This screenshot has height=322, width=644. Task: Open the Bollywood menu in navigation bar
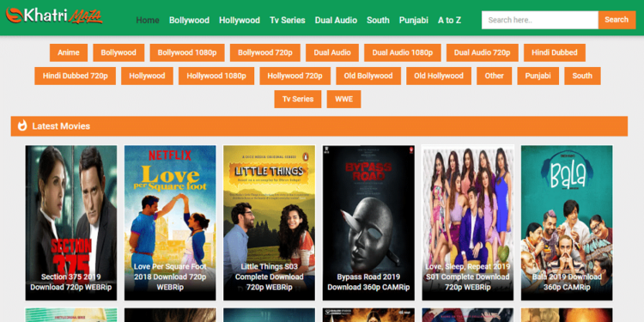189,20
